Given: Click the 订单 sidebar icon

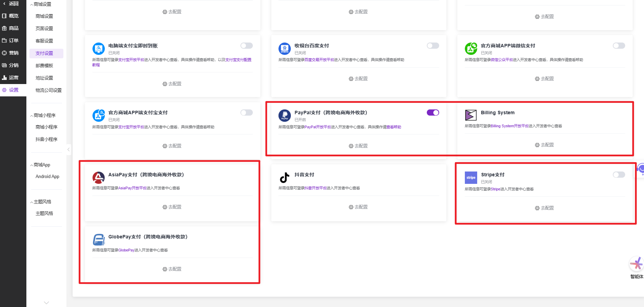Looking at the screenshot, I should pos(4,40).
